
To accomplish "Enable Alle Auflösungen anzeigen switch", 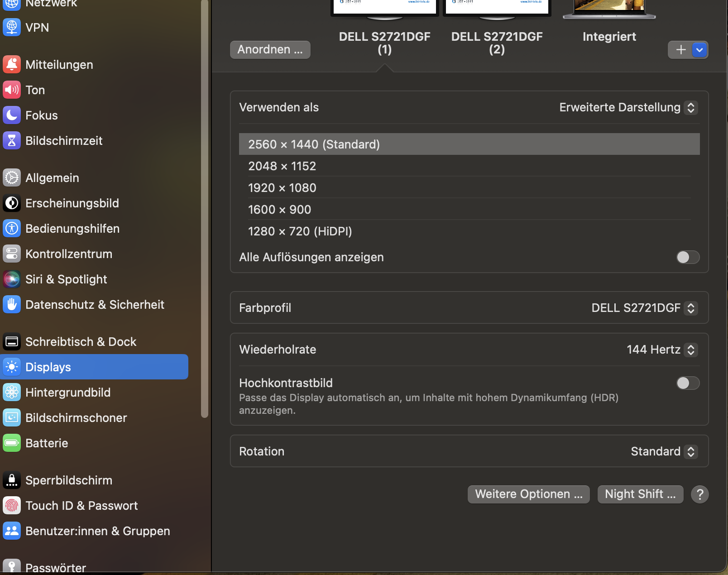I will pyautogui.click(x=688, y=257).
